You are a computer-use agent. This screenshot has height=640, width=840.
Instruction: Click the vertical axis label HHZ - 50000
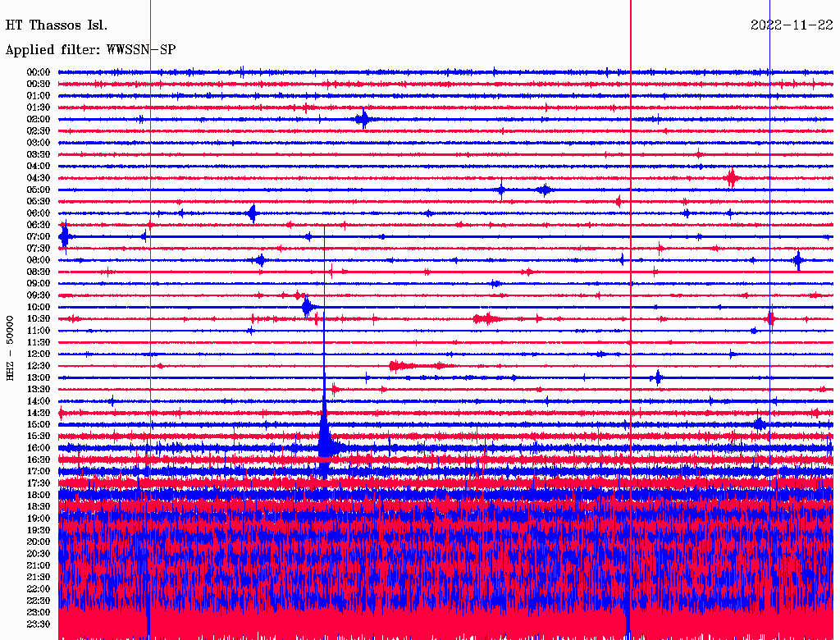[10, 348]
